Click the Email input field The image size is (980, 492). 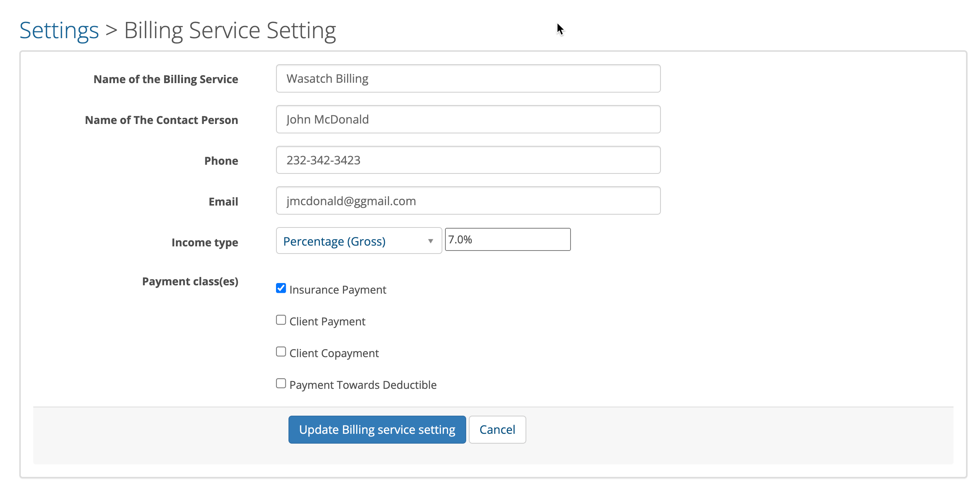(468, 201)
